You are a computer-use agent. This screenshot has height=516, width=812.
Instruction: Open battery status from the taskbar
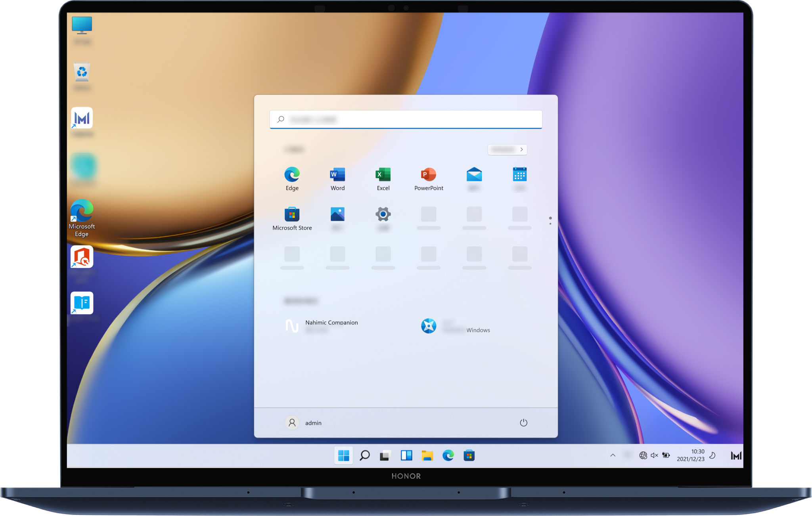(666, 455)
